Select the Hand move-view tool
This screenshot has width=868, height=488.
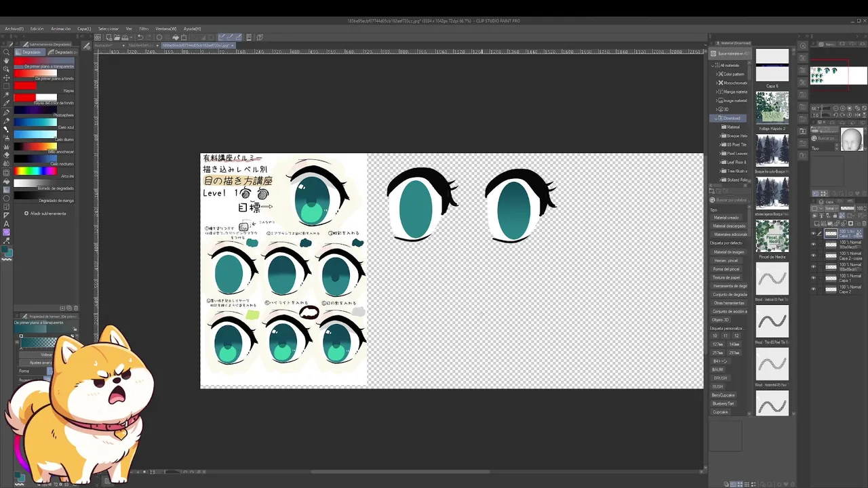7,61
